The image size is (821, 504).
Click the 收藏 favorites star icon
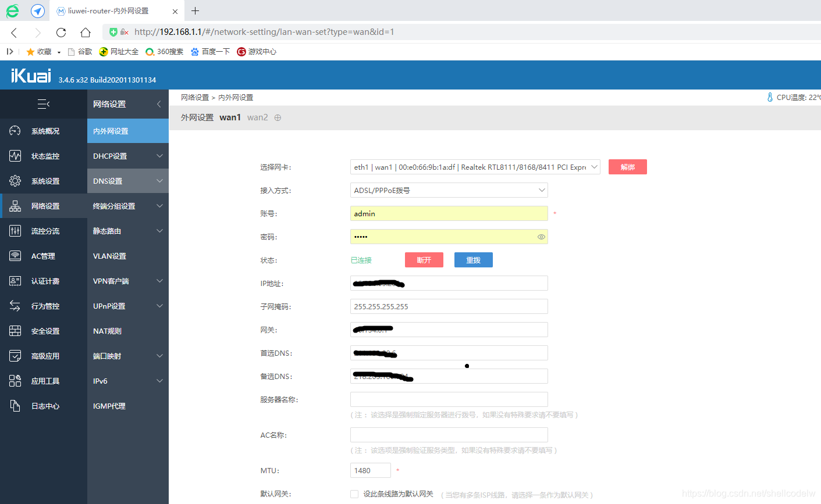(x=31, y=52)
